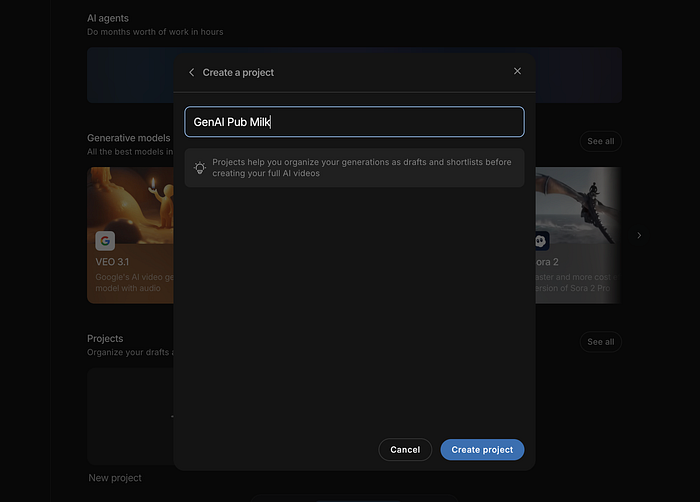
Task: Click the VEO 3.1 title text
Action: pos(115,262)
